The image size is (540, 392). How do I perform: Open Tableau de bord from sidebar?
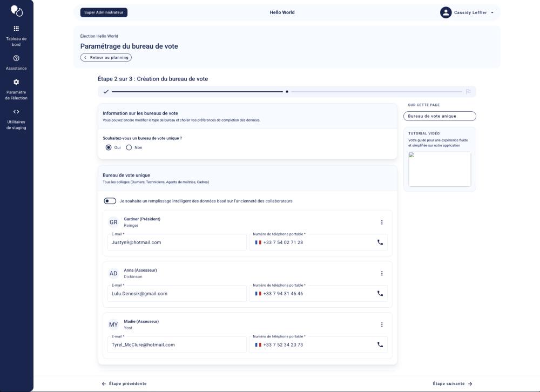click(16, 29)
